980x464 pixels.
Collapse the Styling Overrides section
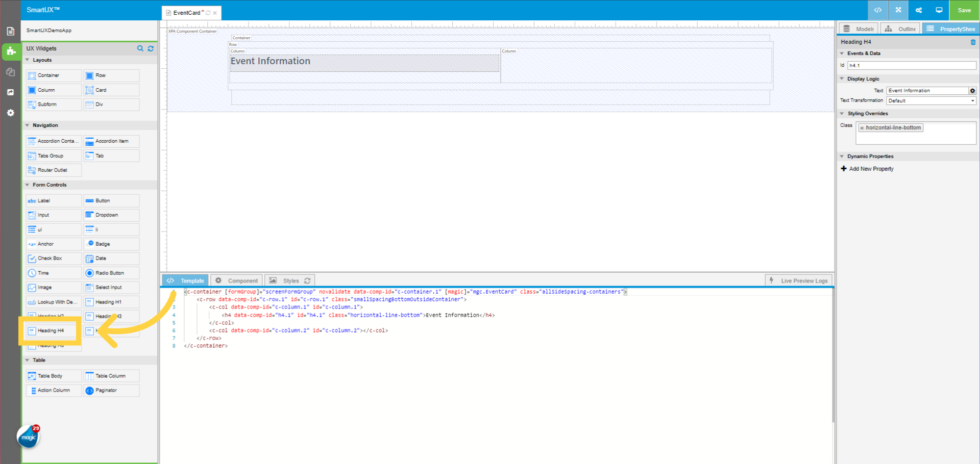pyautogui.click(x=842, y=113)
